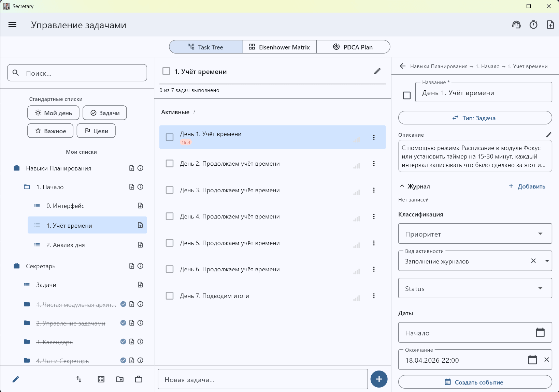Click the sort arrows icon in the bottom toolbar
Screen dimensions: 559x392
[79, 379]
